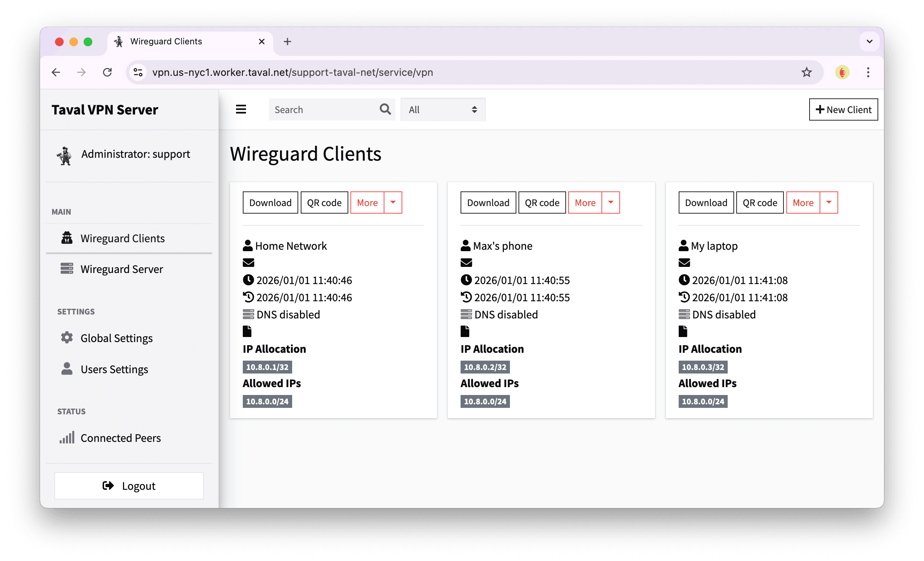924x561 pixels.
Task: Select the Wireguard Clients spy icon
Action: click(67, 238)
